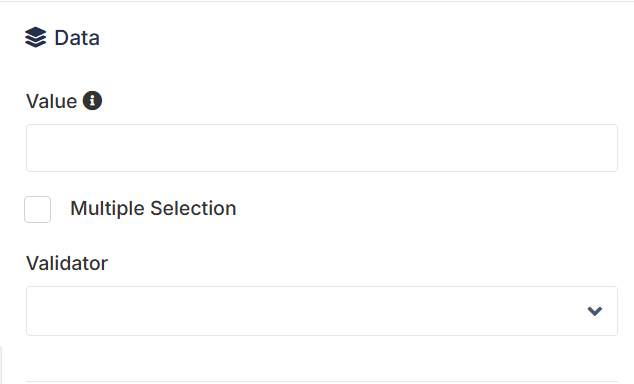
Task: Show the Value field help tooltip icon
Action: click(93, 101)
